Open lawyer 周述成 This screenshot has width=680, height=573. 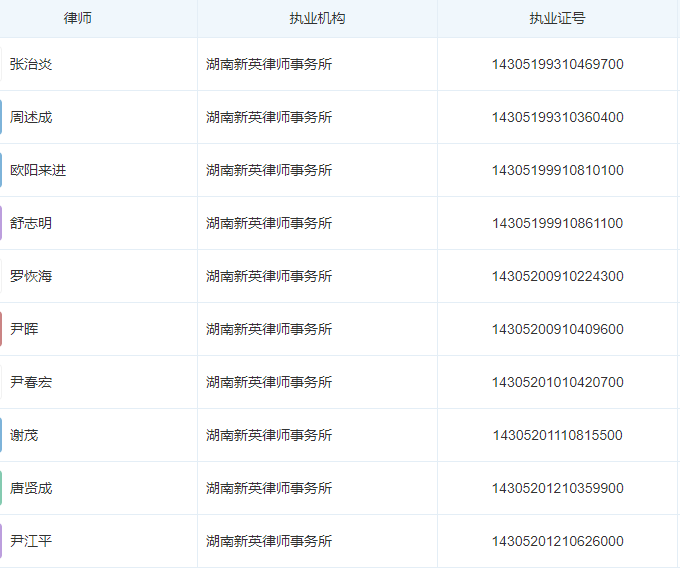pyautogui.click(x=31, y=117)
